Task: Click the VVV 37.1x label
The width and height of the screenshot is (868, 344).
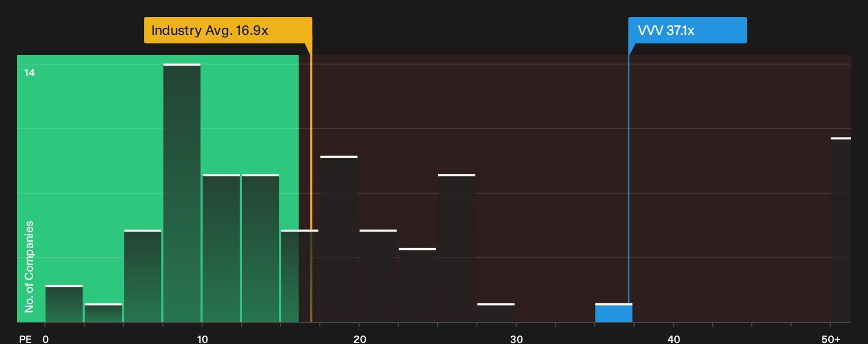Action: pyautogui.click(x=687, y=30)
